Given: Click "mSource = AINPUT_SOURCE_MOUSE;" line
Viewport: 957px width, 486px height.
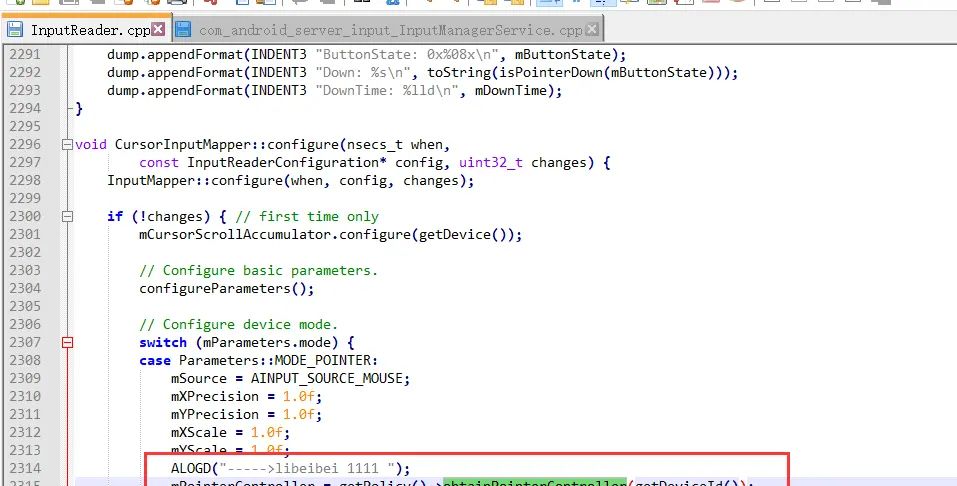Looking at the screenshot, I should 291,378.
